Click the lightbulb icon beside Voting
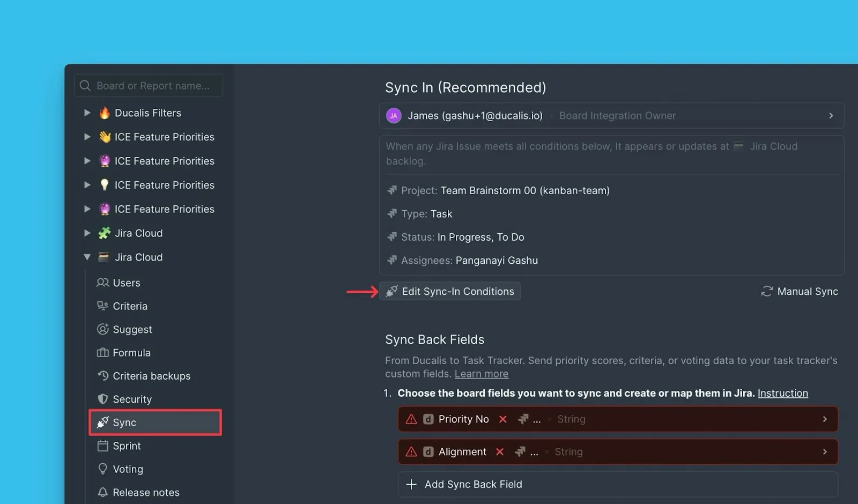The width and height of the screenshot is (858, 504). (102, 469)
